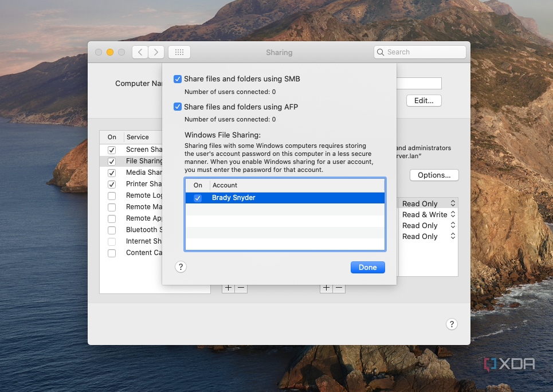This screenshot has width=553, height=392.
Task: Click the Done button to close the dialog
Action: [367, 266]
